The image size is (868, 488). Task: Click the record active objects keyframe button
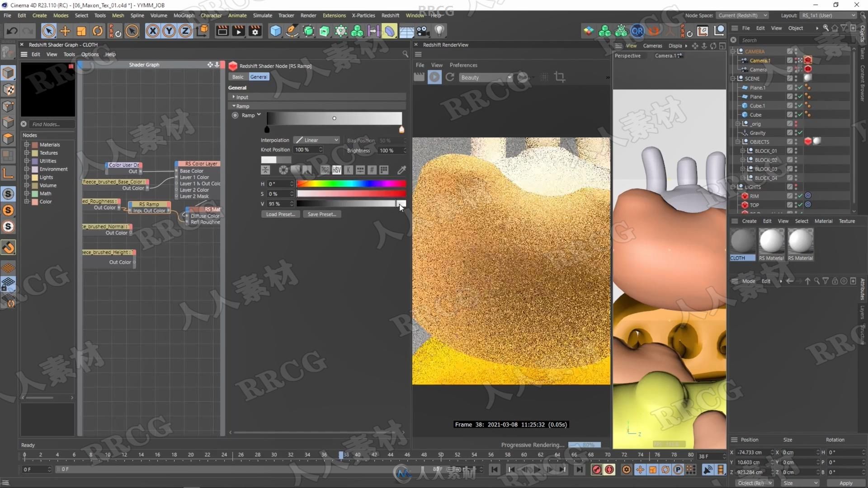(x=597, y=470)
